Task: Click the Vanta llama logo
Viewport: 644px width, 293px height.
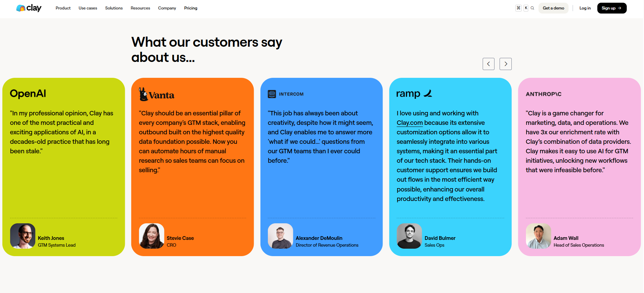Action: (x=157, y=94)
